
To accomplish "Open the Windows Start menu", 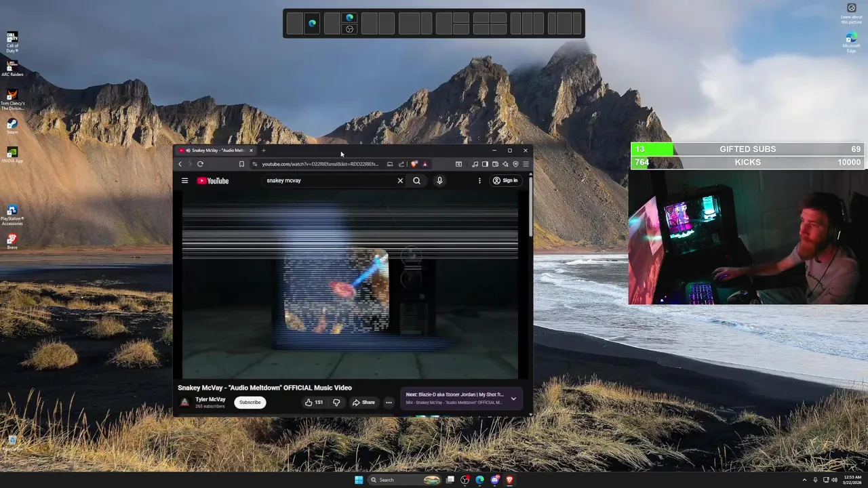I will click(359, 480).
